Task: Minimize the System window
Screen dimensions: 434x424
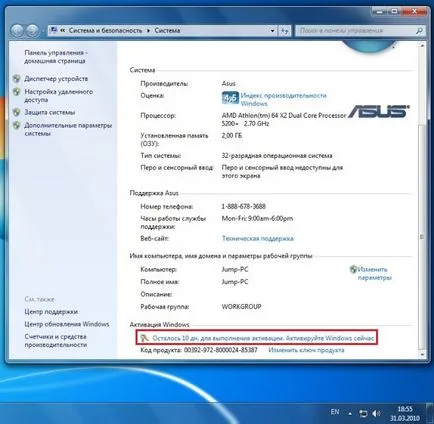Action: tap(378, 12)
